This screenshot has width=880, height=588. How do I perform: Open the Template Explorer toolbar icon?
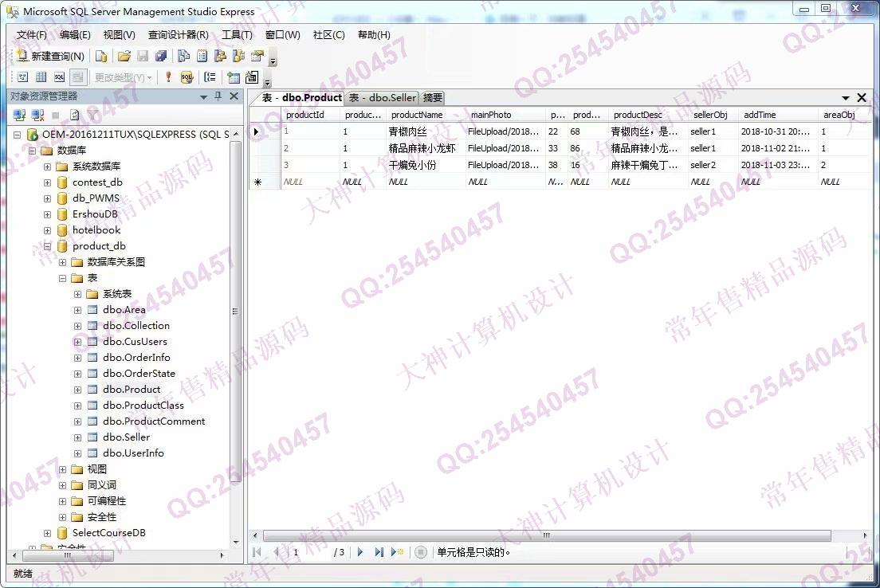[239, 56]
